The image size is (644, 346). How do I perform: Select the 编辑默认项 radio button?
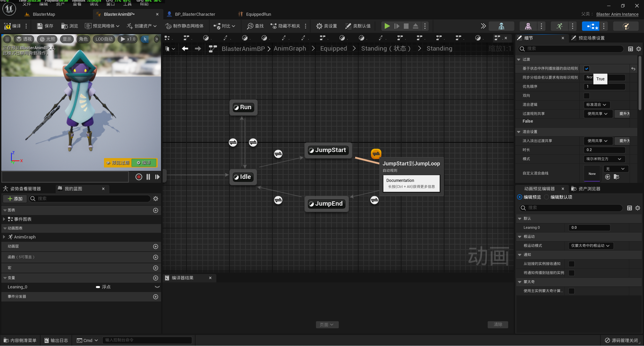(x=546, y=197)
